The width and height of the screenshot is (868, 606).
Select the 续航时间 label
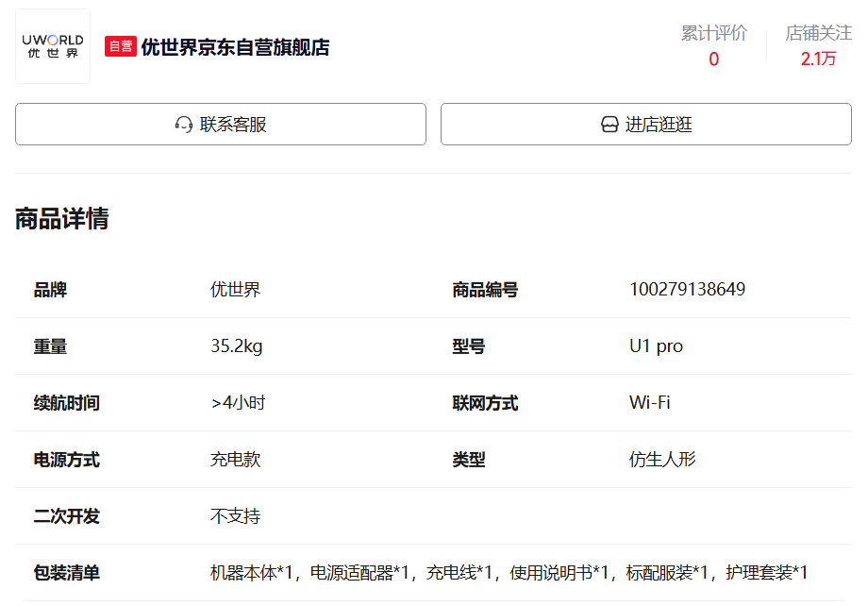tap(66, 403)
